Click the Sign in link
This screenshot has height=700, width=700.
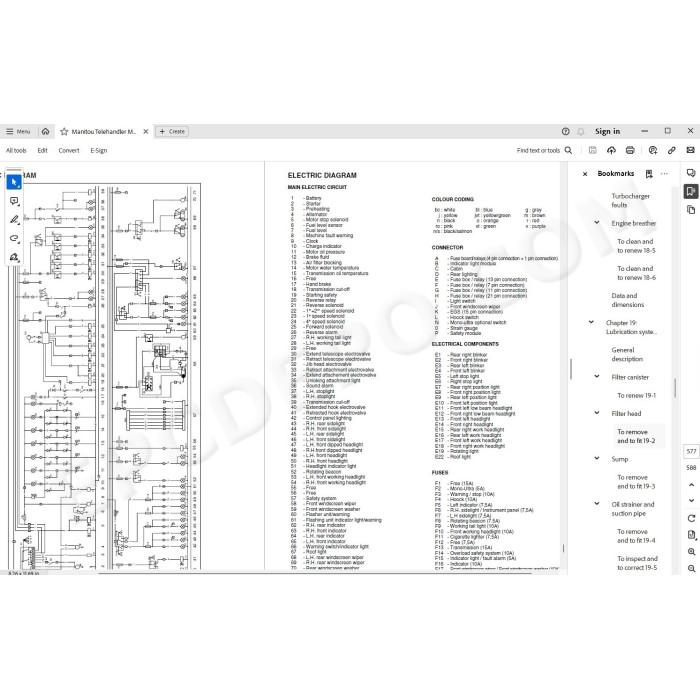(607, 131)
